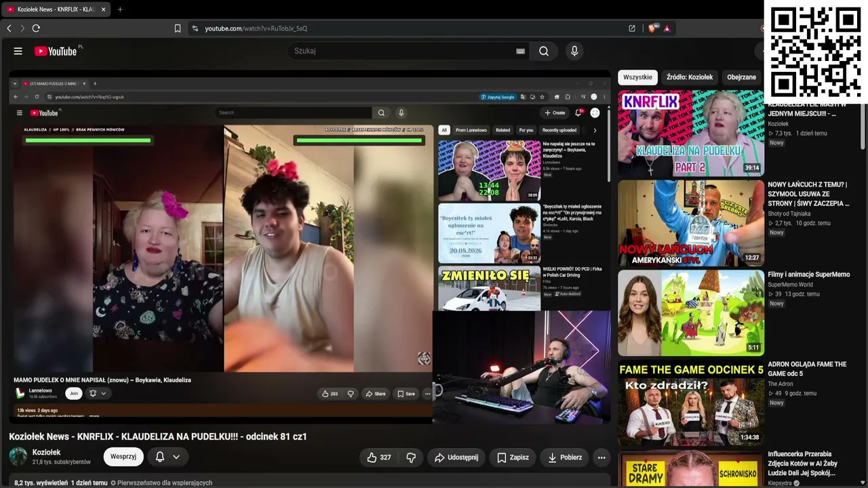
Task: Click the open-external icon in the address bar
Action: click(x=632, y=28)
